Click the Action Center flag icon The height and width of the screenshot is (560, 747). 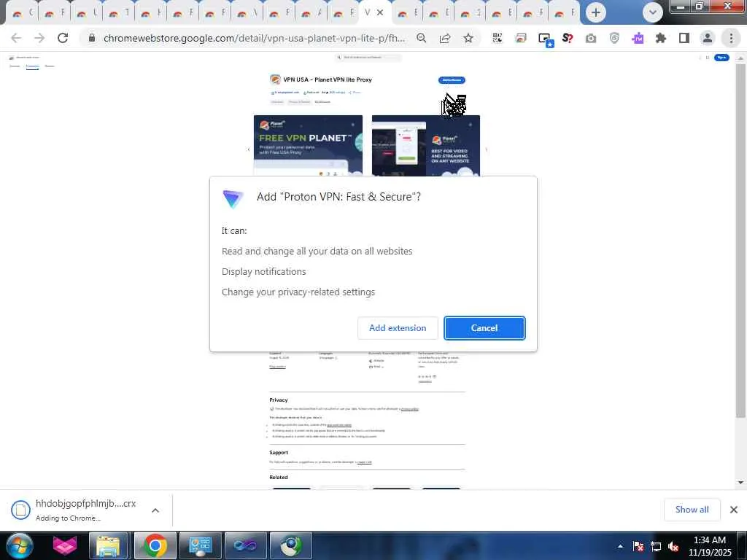point(638,546)
